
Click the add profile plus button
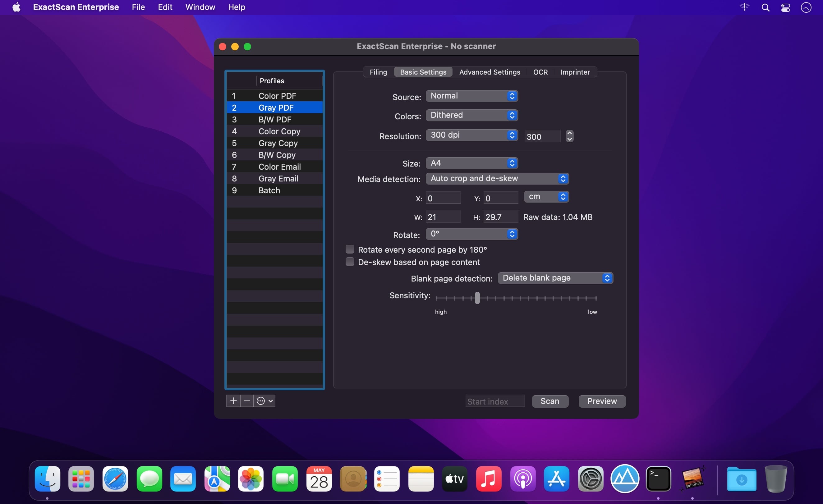point(233,401)
